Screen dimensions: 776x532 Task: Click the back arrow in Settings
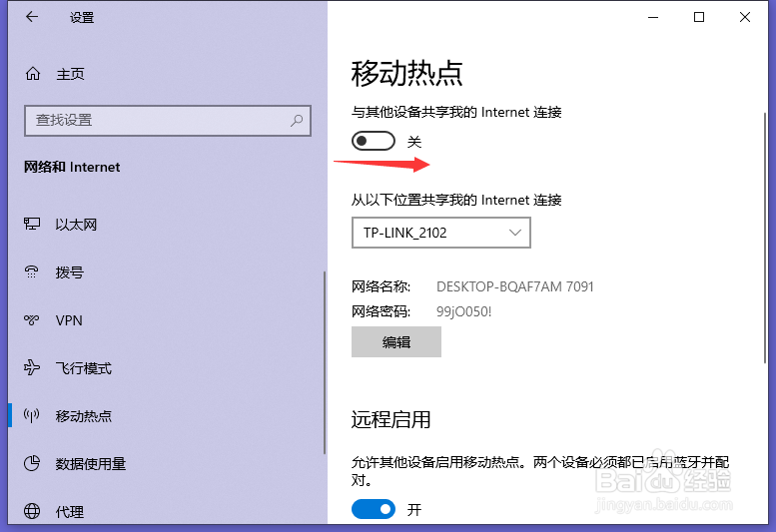pos(32,17)
